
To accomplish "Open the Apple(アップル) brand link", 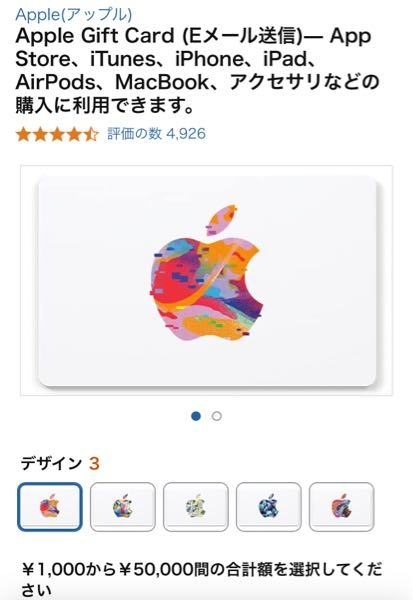I will pyautogui.click(x=73, y=15).
